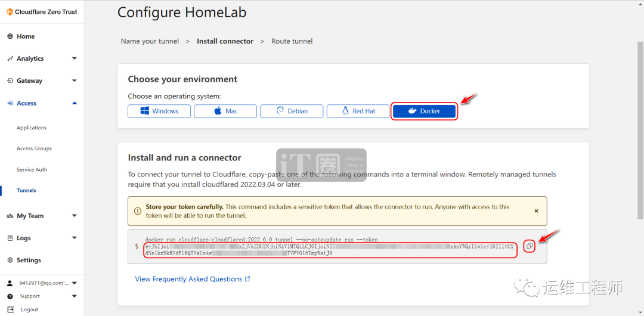
Task: Click the My Team people icon
Action: click(10, 216)
